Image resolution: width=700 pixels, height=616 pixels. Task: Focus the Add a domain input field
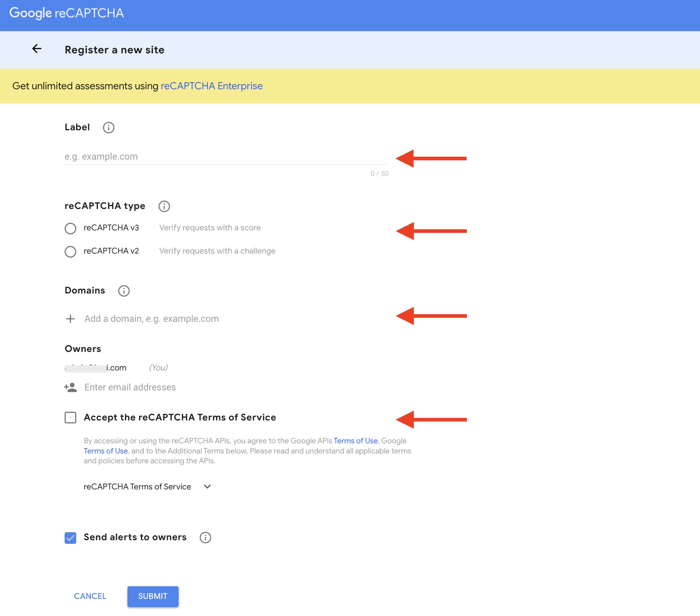click(x=236, y=319)
